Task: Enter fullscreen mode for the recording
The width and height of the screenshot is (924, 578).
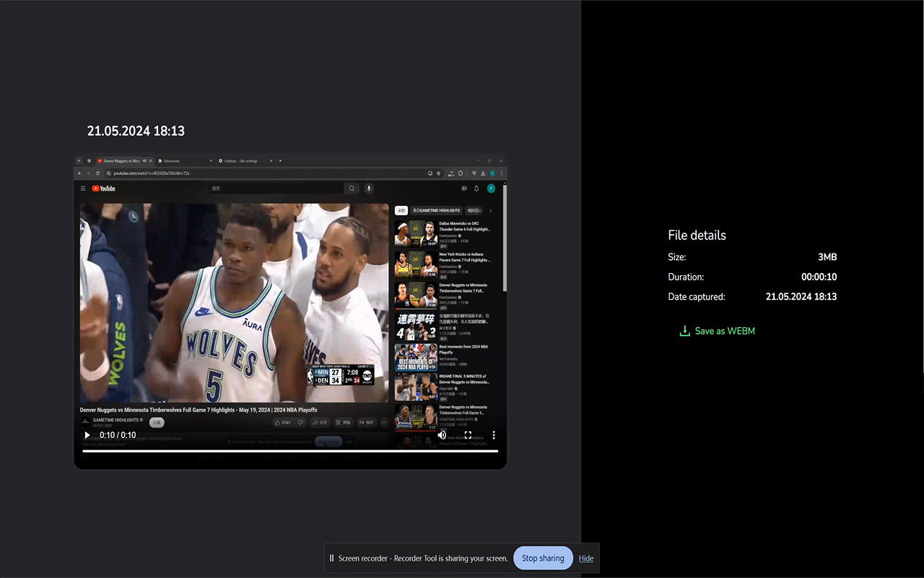Action: click(x=468, y=435)
